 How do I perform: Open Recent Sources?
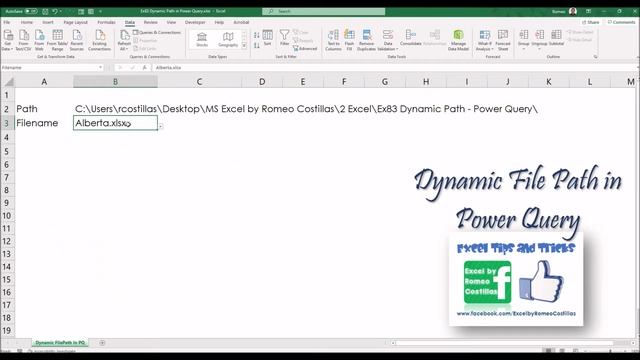tap(77, 40)
